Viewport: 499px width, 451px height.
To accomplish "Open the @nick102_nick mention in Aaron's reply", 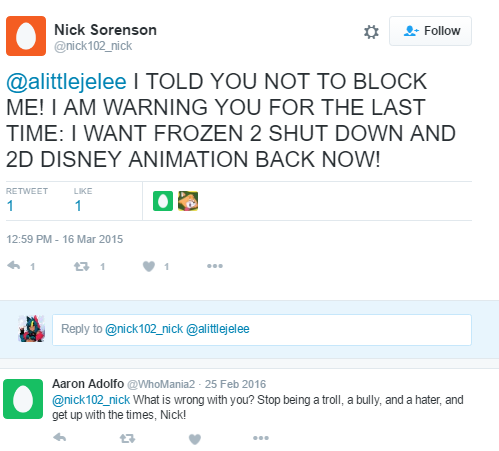I will coord(91,400).
